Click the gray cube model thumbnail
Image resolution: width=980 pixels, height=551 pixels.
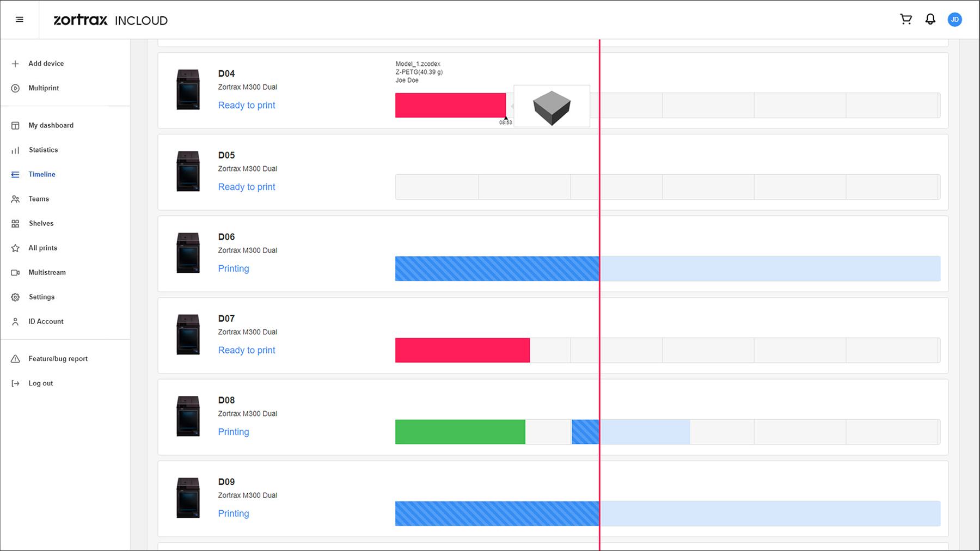coord(552,107)
